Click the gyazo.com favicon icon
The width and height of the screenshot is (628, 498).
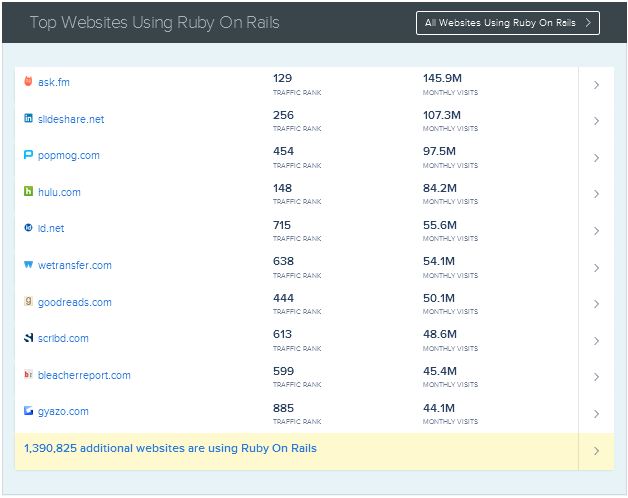(28, 410)
